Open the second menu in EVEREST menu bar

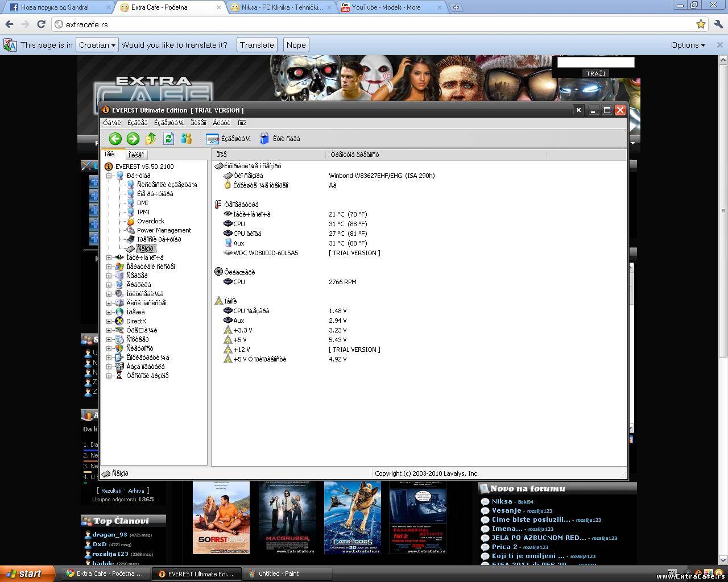click(x=137, y=123)
